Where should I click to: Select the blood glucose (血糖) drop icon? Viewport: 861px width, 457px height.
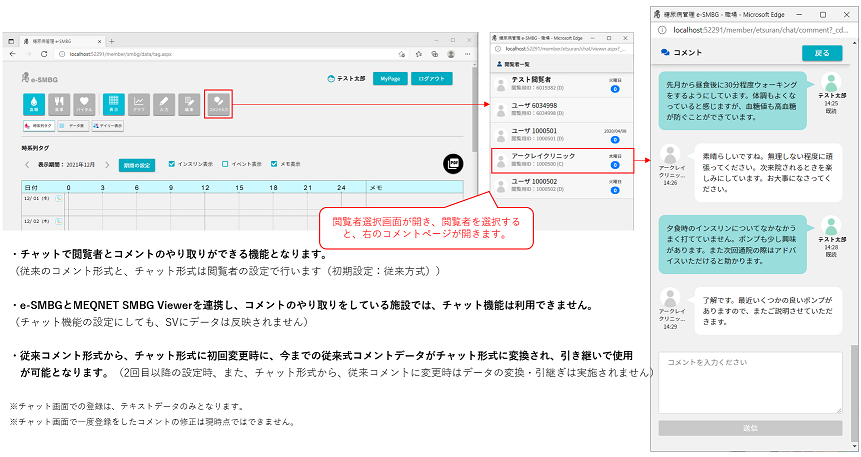point(33,104)
